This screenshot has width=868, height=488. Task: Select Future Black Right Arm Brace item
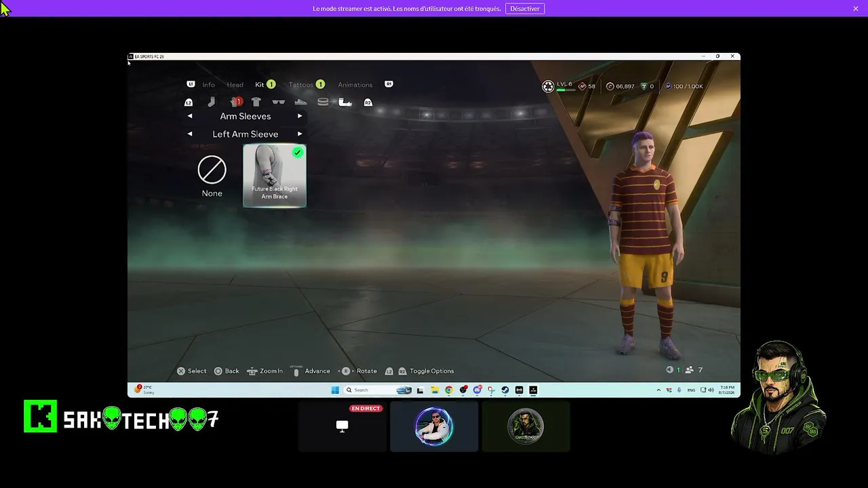coord(275,176)
